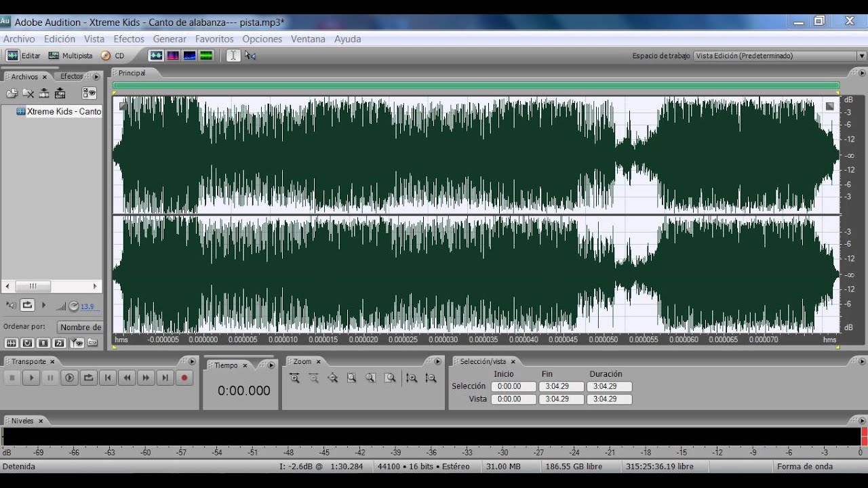Zoom to selection icon in Zoom panel
The height and width of the screenshot is (488, 868).
pos(351,378)
